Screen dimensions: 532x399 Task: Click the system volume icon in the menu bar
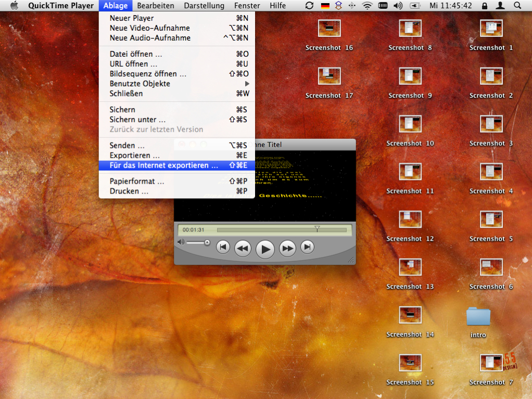398,5
